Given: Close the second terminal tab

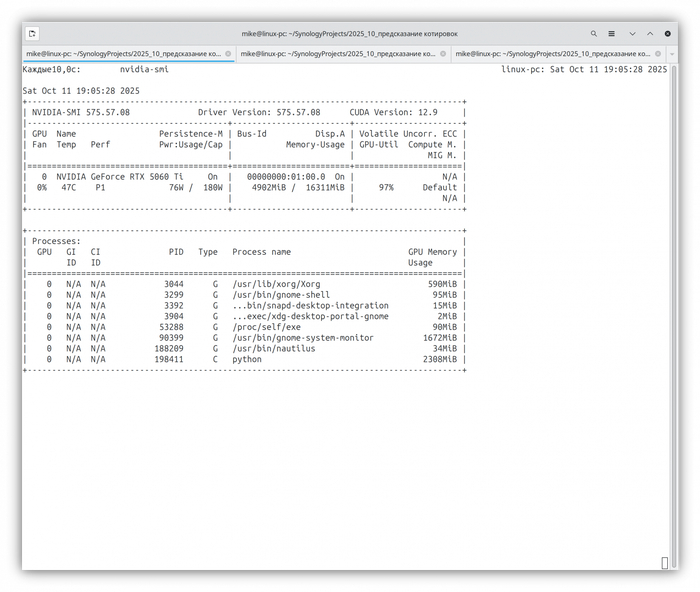Looking at the screenshot, I should coord(442,53).
